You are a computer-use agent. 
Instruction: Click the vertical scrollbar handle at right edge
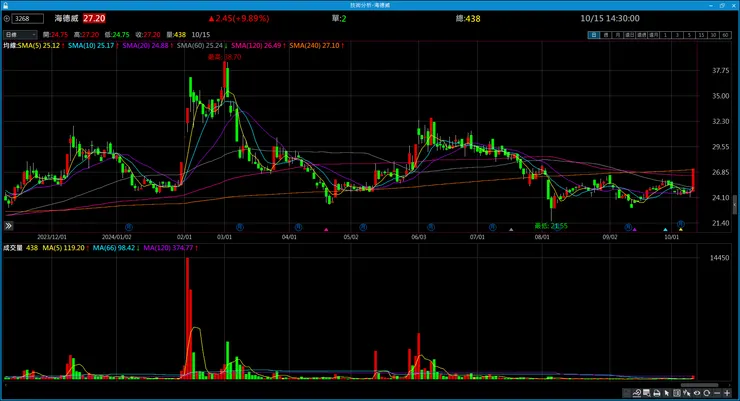point(735,205)
